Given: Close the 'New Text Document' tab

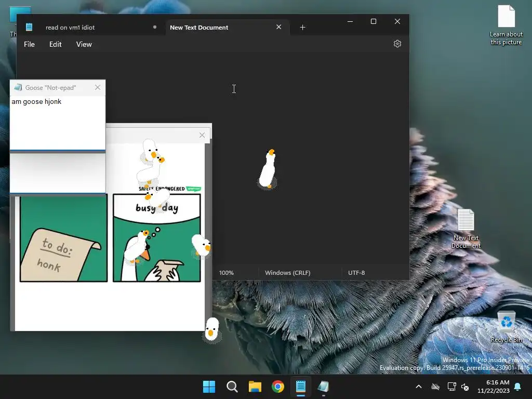Looking at the screenshot, I should (x=278, y=27).
